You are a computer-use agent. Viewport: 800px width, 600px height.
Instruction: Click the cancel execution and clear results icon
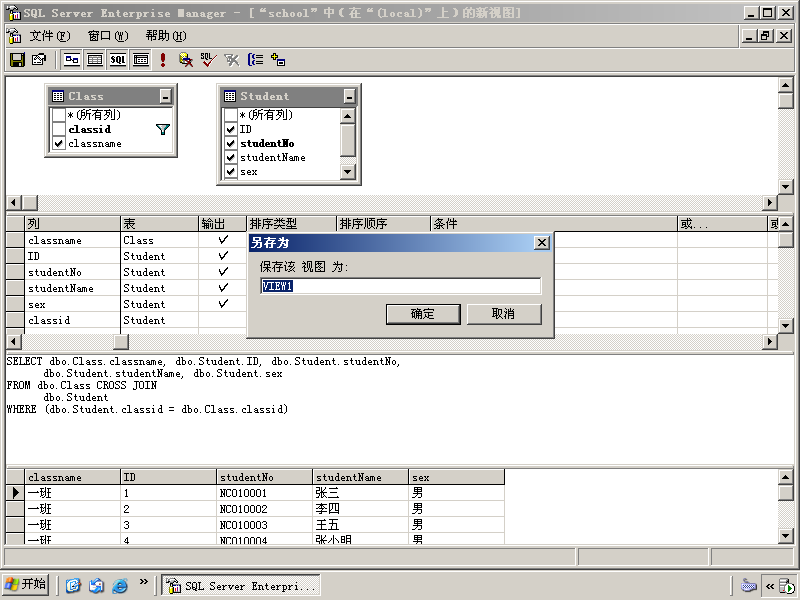[186, 60]
